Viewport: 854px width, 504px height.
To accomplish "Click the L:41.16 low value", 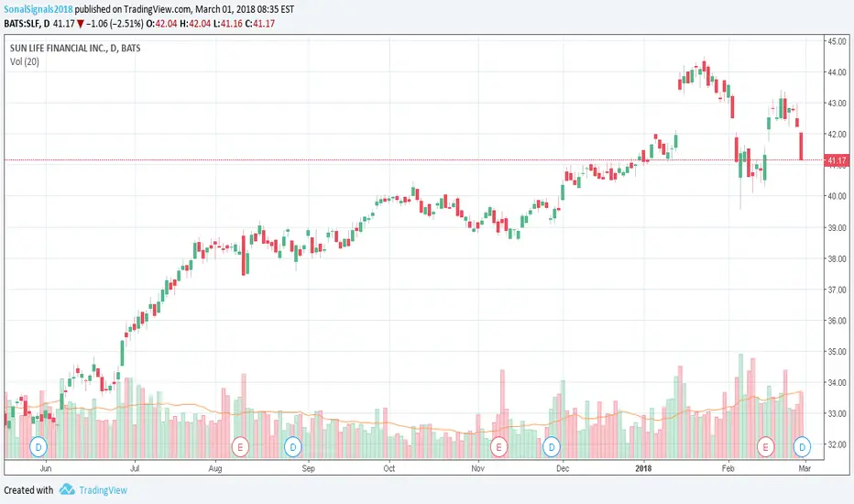I will 227,24.
